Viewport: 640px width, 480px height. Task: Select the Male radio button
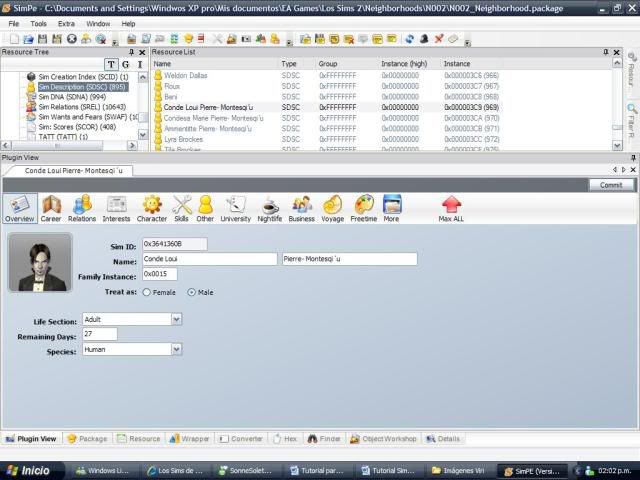191,292
